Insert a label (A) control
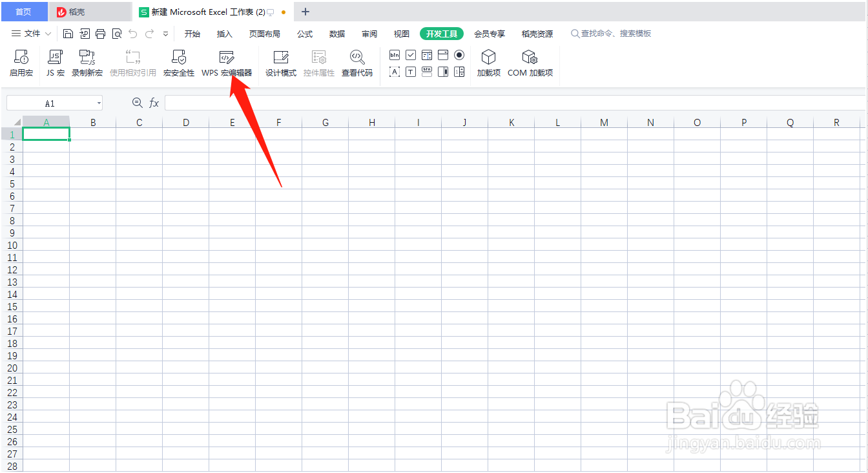Viewport: 868px width, 473px height. [x=395, y=72]
